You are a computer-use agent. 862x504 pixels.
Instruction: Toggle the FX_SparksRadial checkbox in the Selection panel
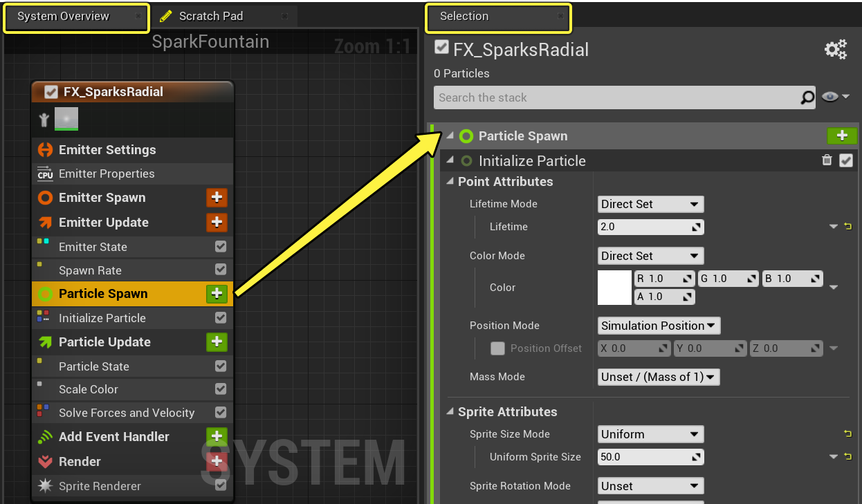pyautogui.click(x=441, y=48)
